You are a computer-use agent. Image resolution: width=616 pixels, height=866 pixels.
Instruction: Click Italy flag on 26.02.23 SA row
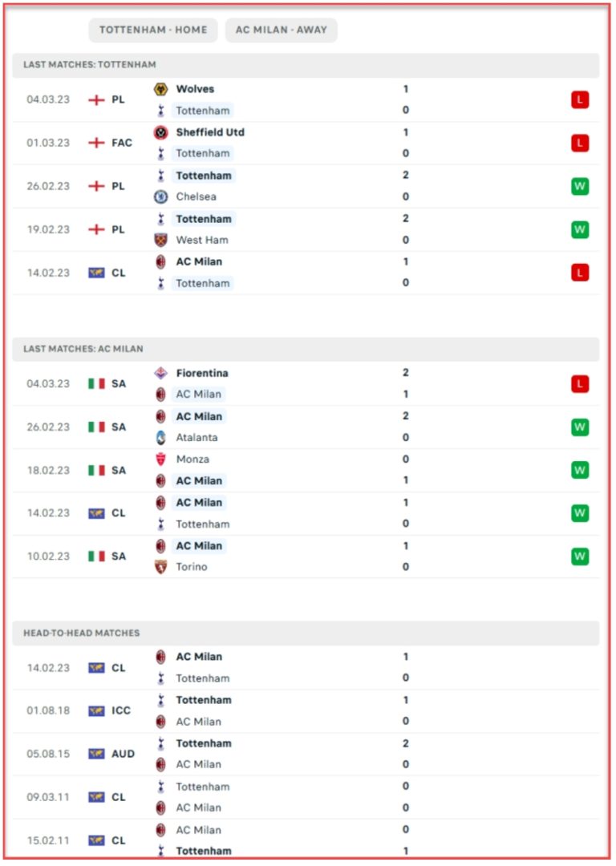(96, 427)
